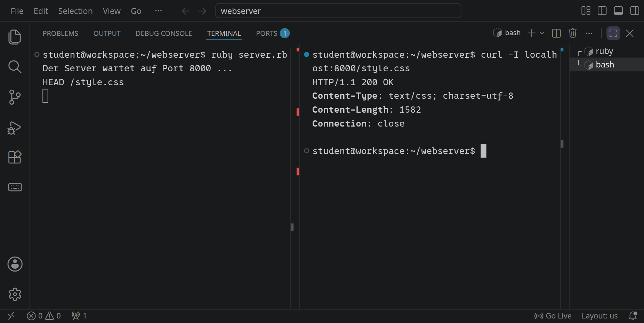
Task: Go forward in navigation history
Action: click(202, 11)
